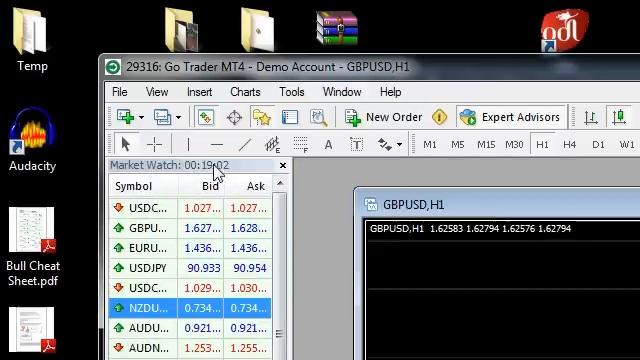
Task: Switch to H4 timeframe
Action: point(569,144)
